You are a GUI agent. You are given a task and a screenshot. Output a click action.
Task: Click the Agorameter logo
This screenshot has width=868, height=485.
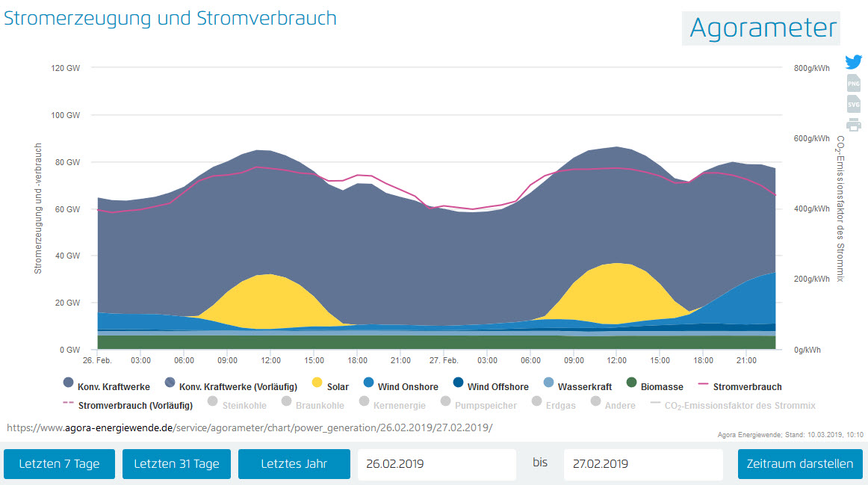click(762, 28)
